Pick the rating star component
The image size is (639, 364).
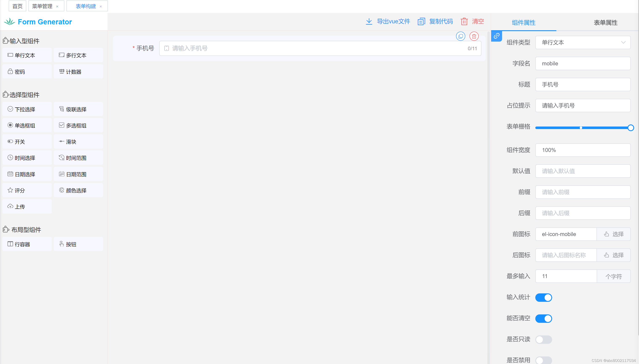point(10,190)
